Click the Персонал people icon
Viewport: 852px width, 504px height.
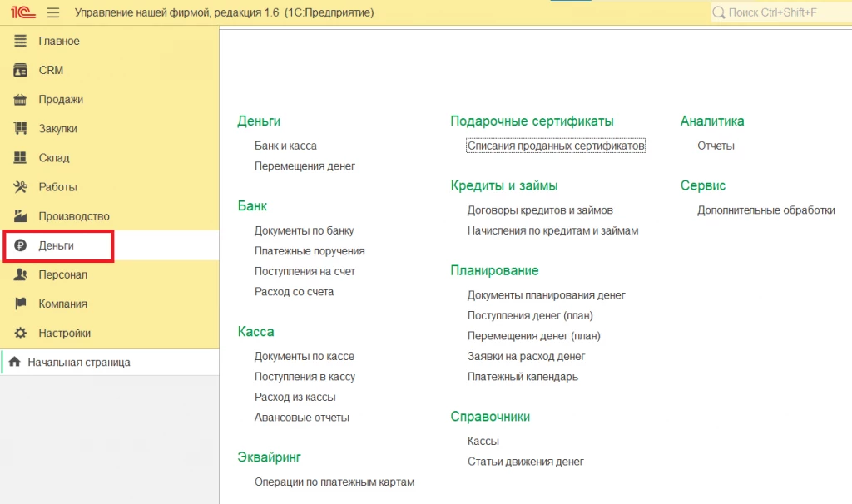[20, 274]
